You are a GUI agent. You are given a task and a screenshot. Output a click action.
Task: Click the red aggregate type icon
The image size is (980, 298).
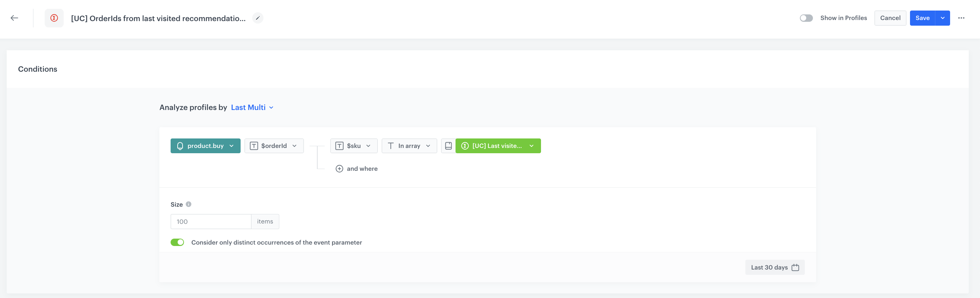click(54, 18)
